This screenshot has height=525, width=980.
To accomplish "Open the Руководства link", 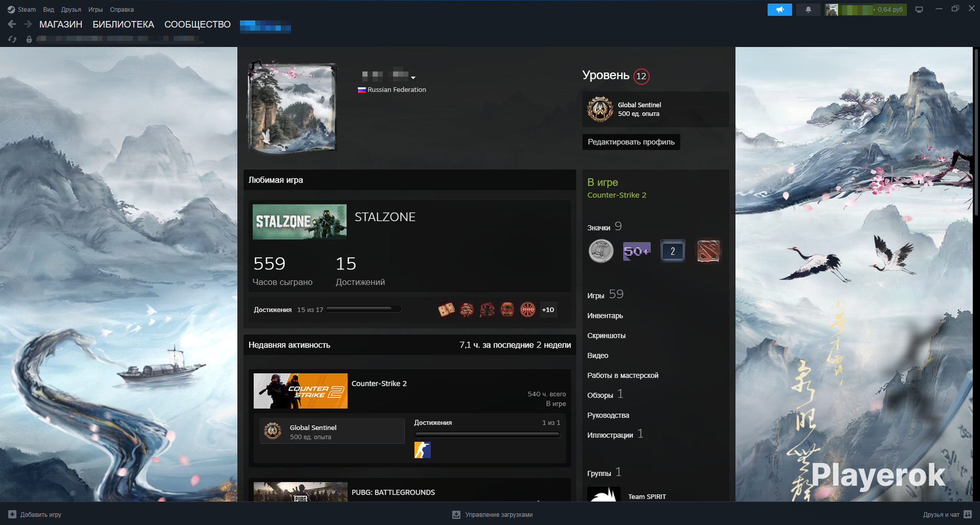I will pos(608,415).
